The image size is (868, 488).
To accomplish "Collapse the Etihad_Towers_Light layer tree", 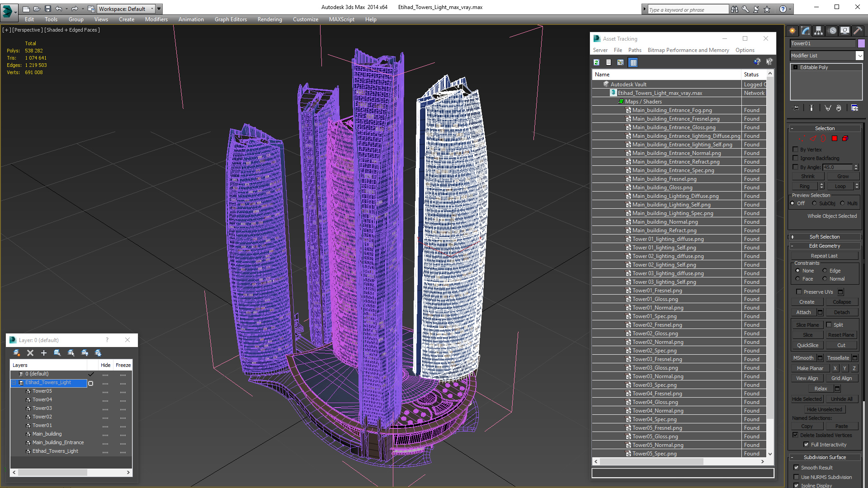I will coord(14,383).
